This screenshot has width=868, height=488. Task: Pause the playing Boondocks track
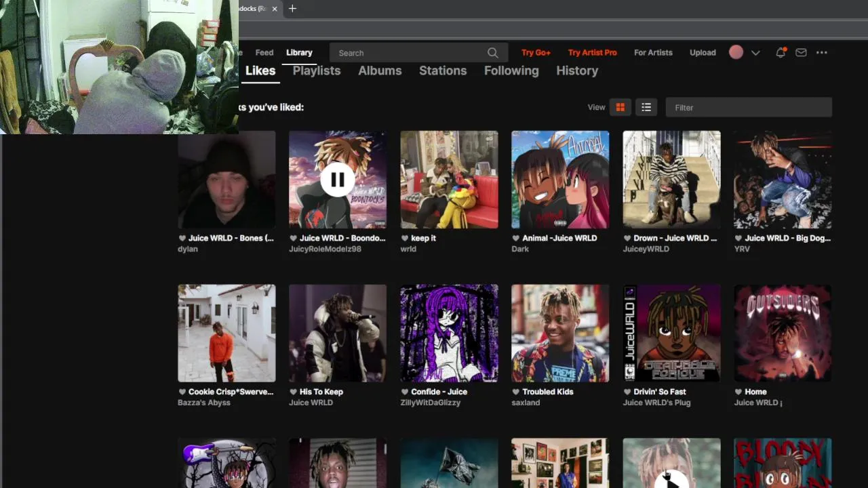point(338,180)
